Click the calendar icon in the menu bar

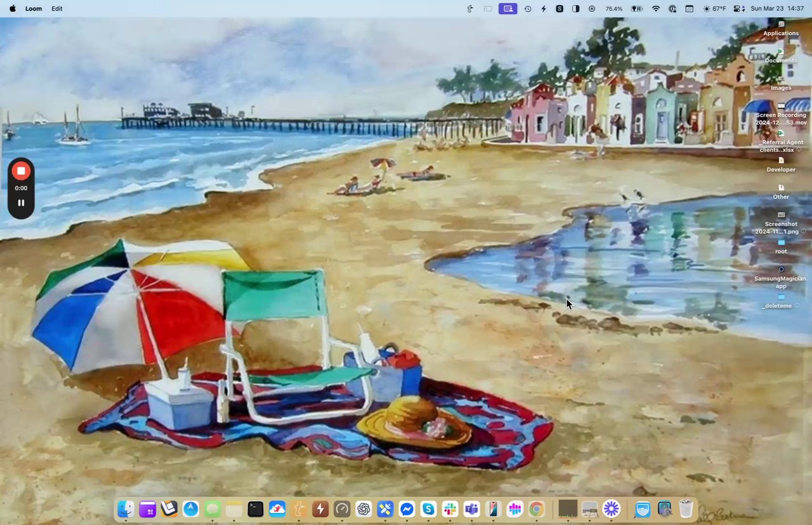tap(689, 9)
